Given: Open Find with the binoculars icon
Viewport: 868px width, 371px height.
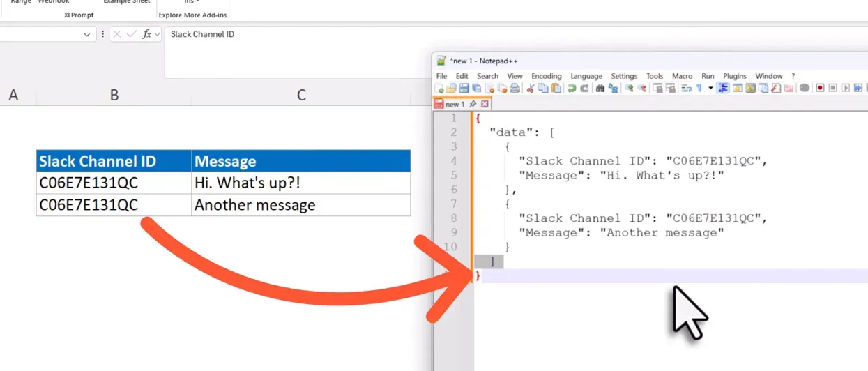Looking at the screenshot, I should [600, 88].
